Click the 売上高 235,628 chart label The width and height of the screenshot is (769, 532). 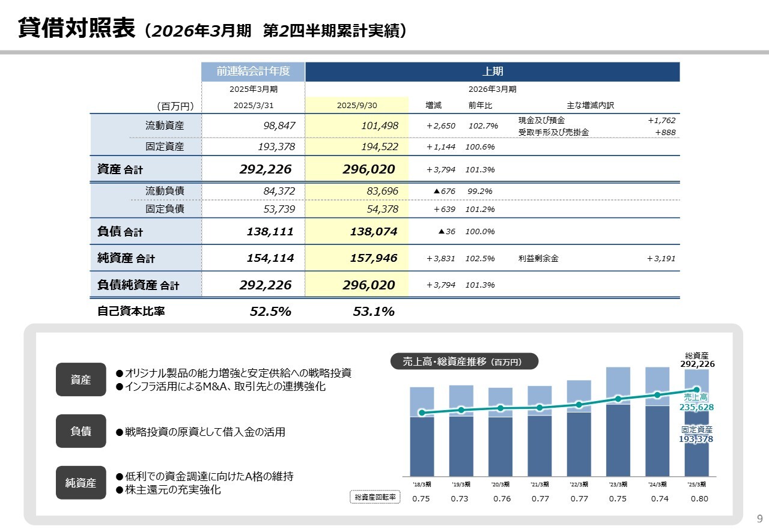(x=696, y=402)
